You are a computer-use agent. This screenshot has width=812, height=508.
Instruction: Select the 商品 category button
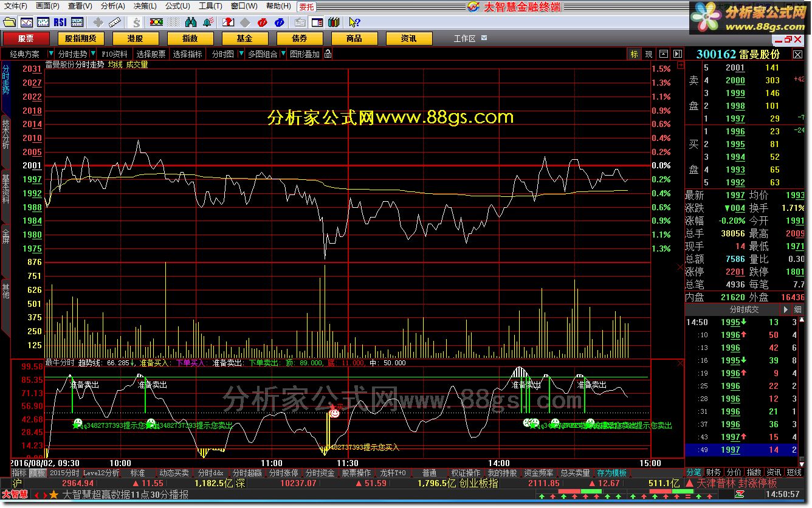click(x=354, y=38)
